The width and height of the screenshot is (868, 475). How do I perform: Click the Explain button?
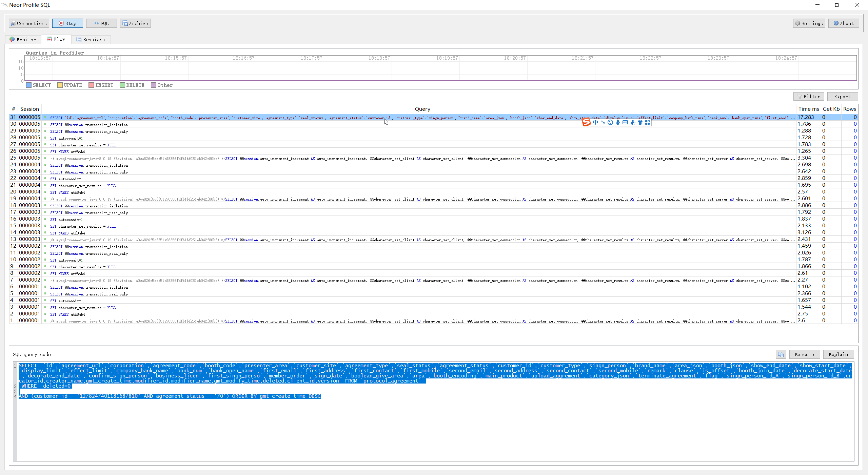[x=838, y=354]
